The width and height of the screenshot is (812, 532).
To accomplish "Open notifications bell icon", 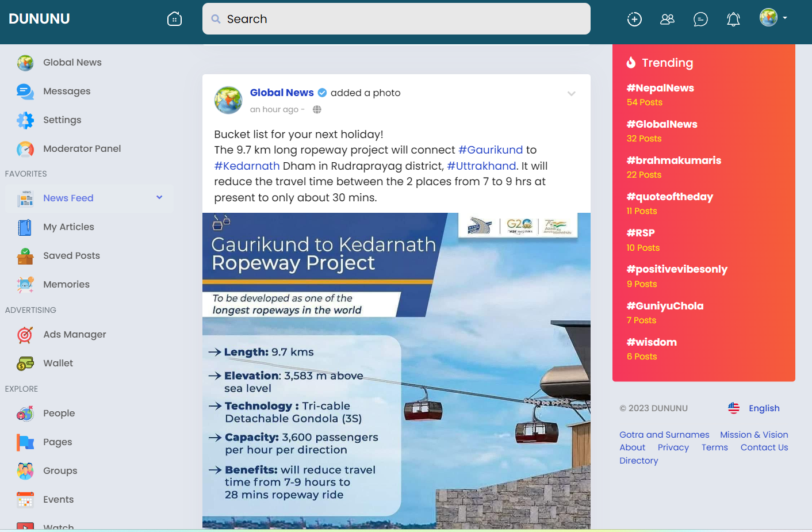I will tap(733, 19).
